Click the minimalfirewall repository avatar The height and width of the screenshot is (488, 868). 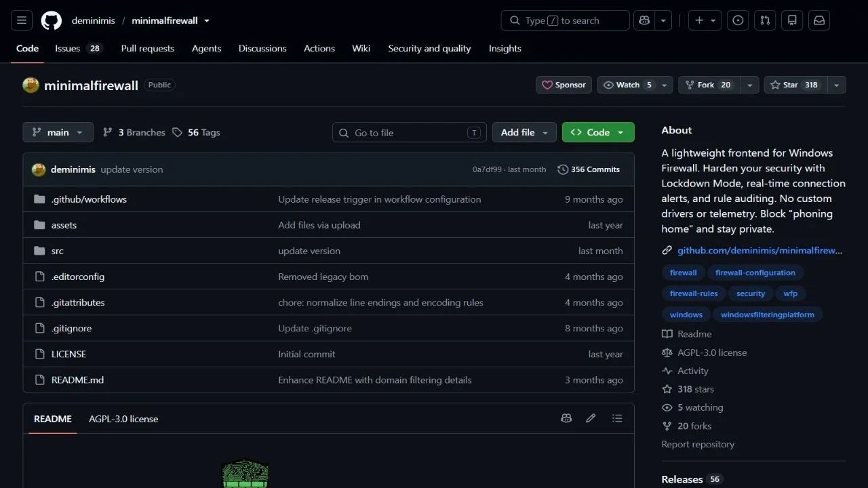coord(31,85)
